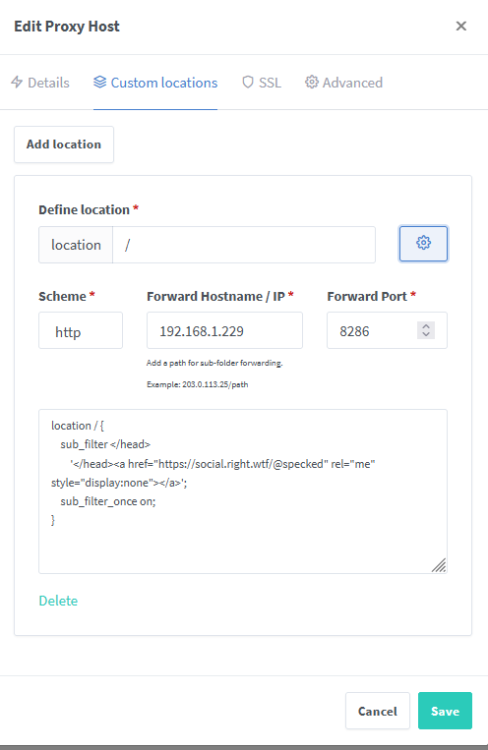
Task: Click the shield icon on the SSL tab
Action: coord(248,82)
